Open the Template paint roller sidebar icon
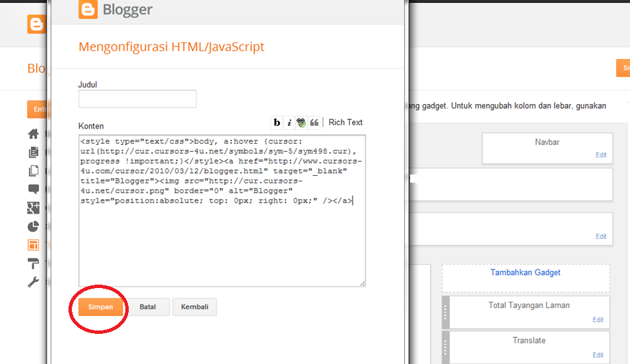The height and width of the screenshot is (364, 630). tap(34, 263)
